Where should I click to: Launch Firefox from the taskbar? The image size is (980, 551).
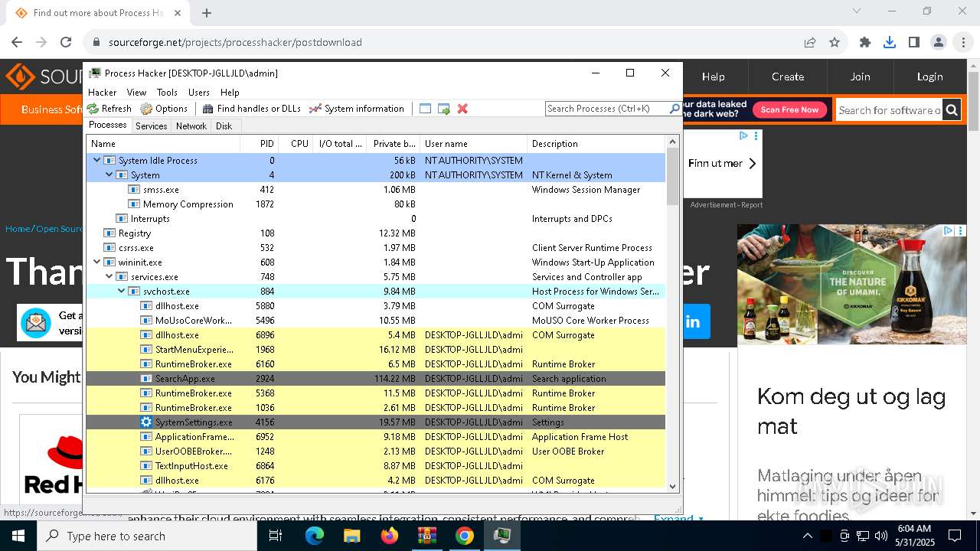tap(390, 536)
